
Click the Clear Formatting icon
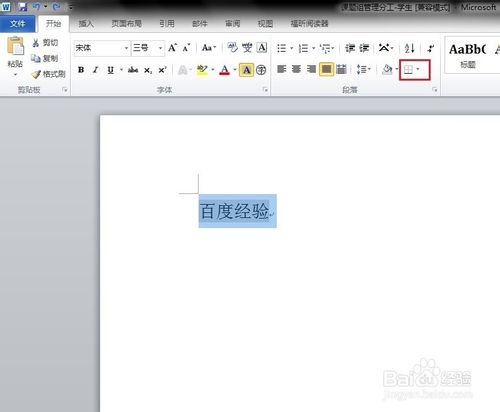pos(232,48)
